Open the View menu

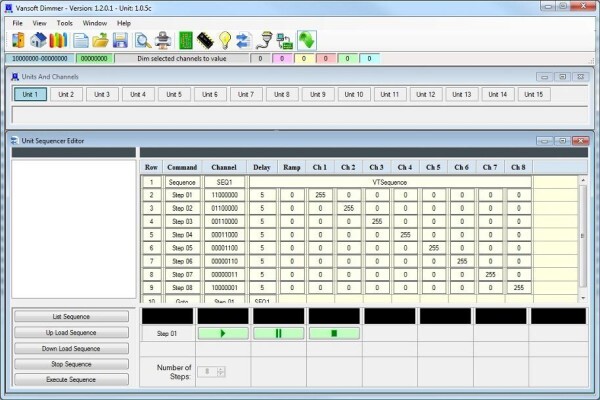pos(39,23)
